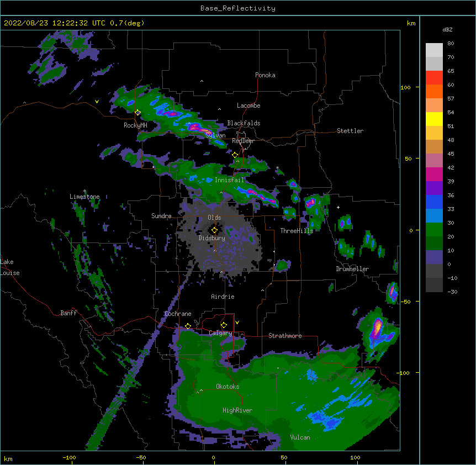Pick the green 20-30 dBZ legend color

coord(434,230)
